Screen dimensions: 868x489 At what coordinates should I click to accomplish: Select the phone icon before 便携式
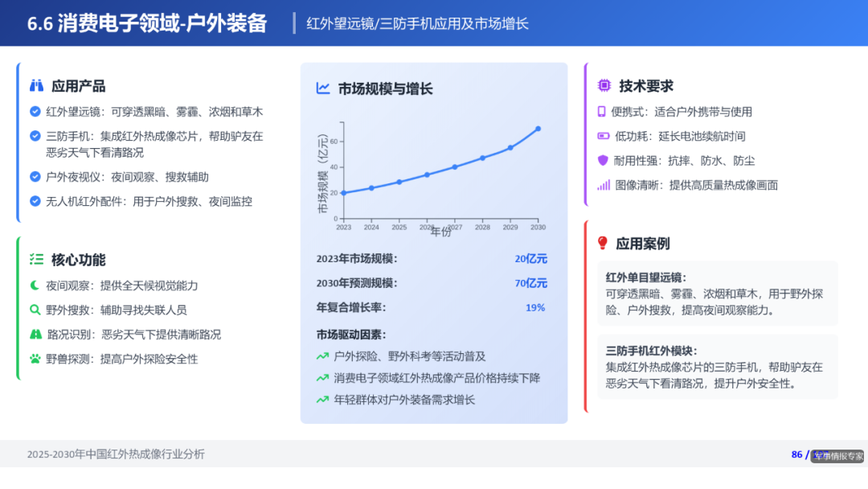tap(601, 112)
